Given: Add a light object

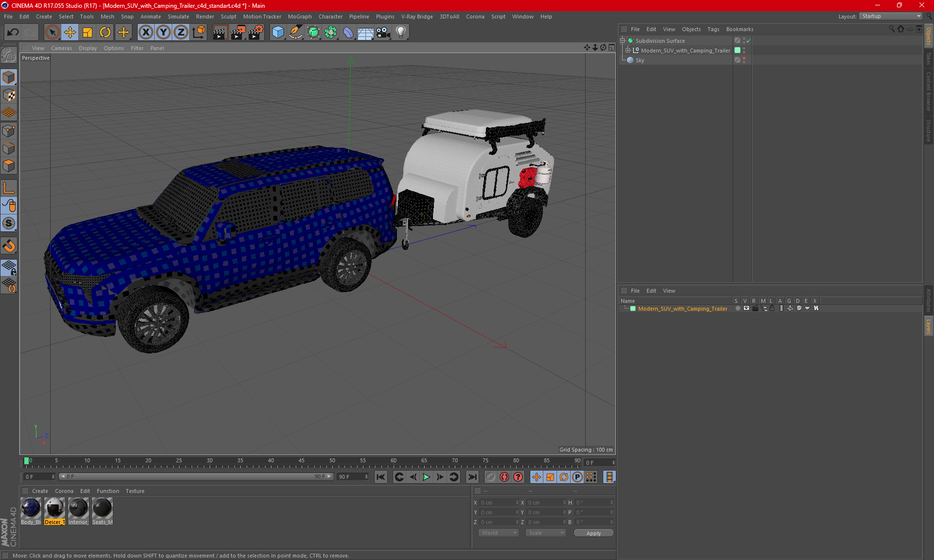Looking at the screenshot, I should pos(401,33).
